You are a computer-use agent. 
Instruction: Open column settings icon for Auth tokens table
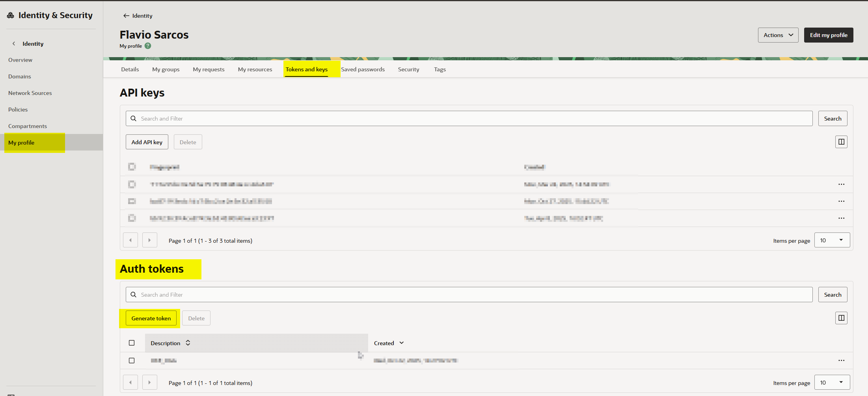tap(841, 318)
